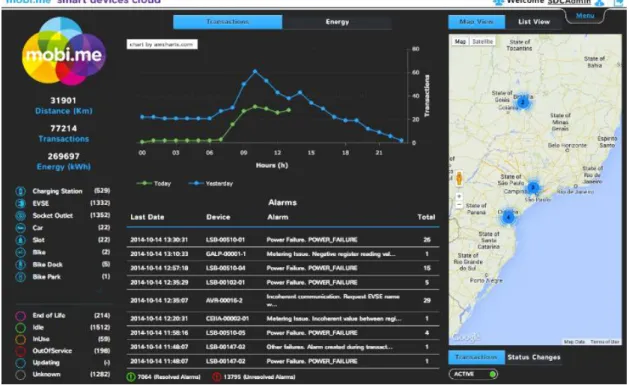This screenshot has width=629, height=385.
Task: Click the green Resolved Alarms icon
Action: tap(131, 377)
